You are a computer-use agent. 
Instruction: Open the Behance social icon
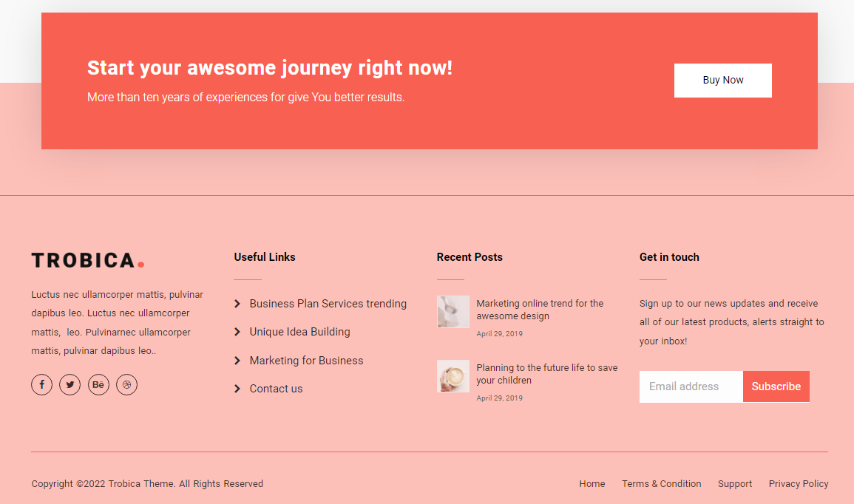point(98,384)
